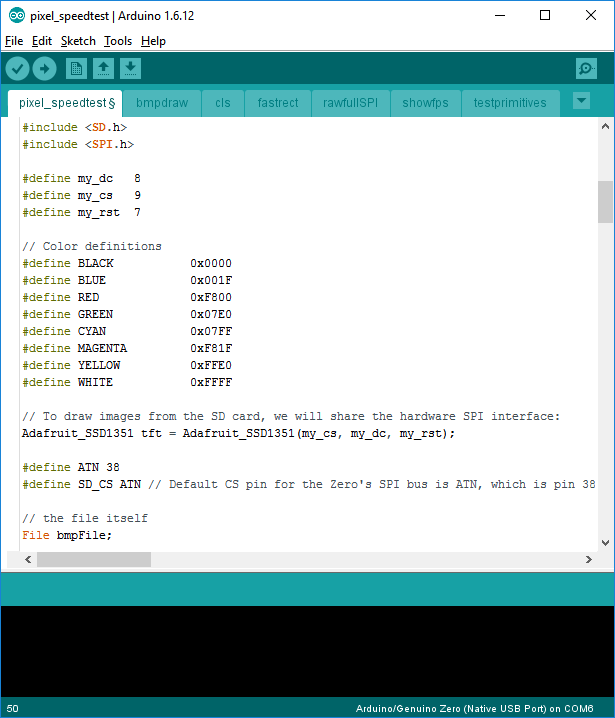Click the BLACK 0x0000 define line
The height and width of the screenshot is (718, 615).
click(x=127, y=263)
